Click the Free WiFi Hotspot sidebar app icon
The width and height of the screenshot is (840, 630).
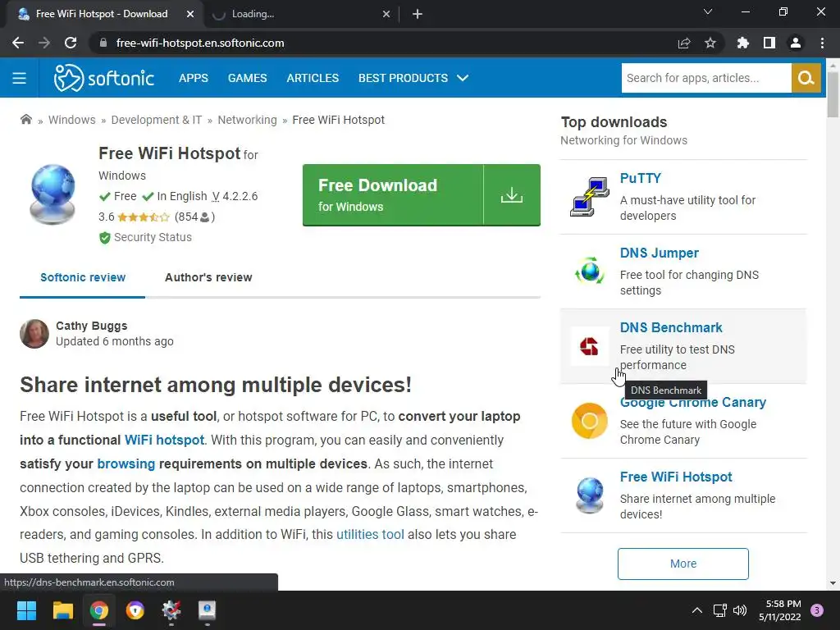point(589,495)
